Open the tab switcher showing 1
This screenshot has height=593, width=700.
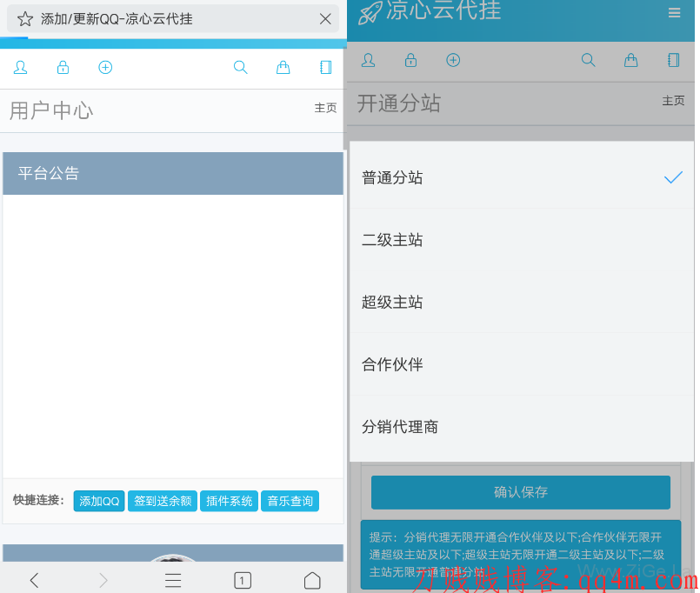tap(243, 581)
